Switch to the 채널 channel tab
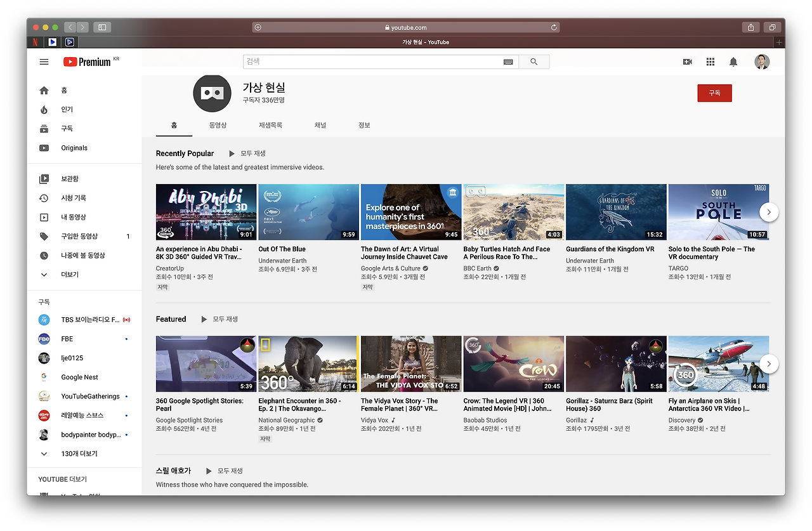The width and height of the screenshot is (812, 531). coord(320,126)
